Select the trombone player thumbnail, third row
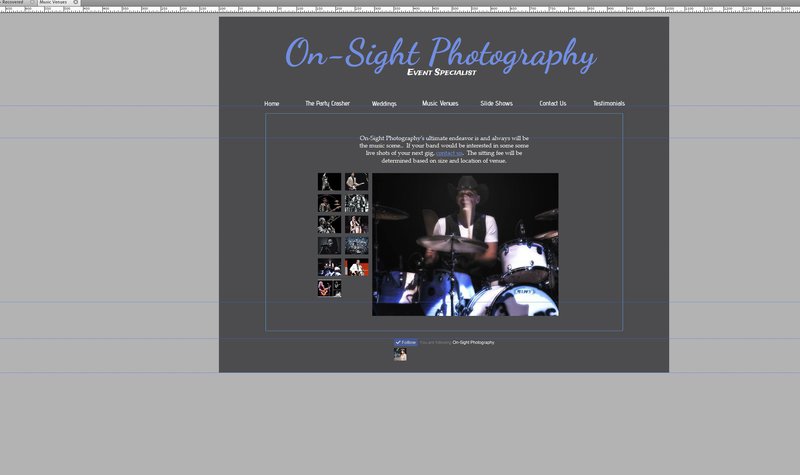The height and width of the screenshot is (475, 800). tap(330, 224)
